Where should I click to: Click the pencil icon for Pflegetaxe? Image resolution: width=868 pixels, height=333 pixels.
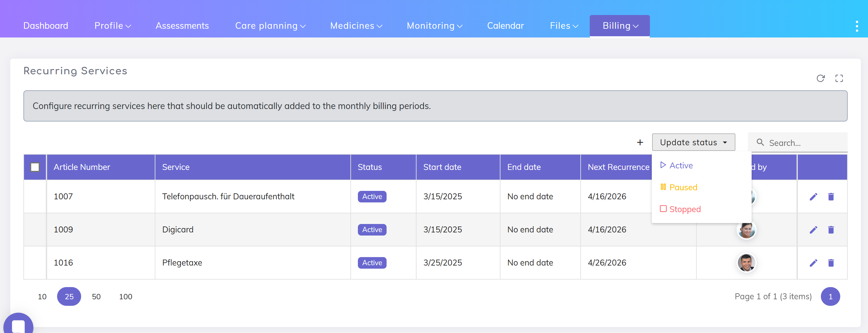coord(813,263)
